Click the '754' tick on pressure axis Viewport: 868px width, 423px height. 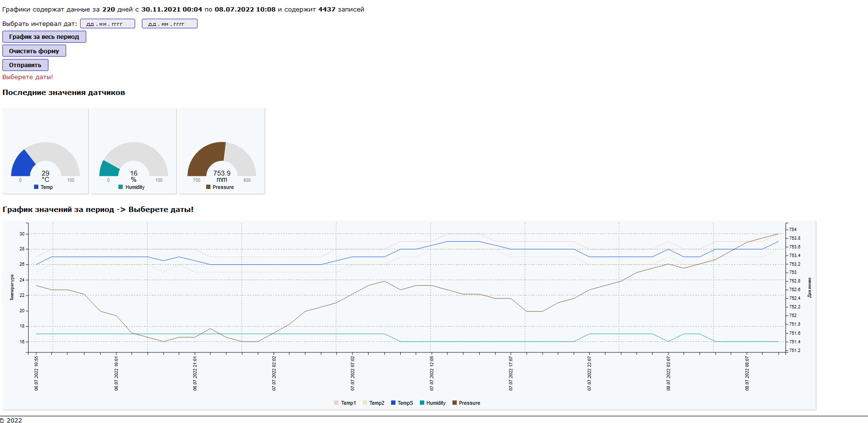click(793, 230)
